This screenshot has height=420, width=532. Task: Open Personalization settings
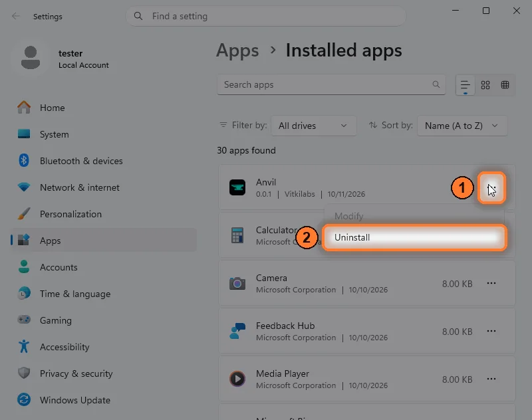pyautogui.click(x=104, y=214)
